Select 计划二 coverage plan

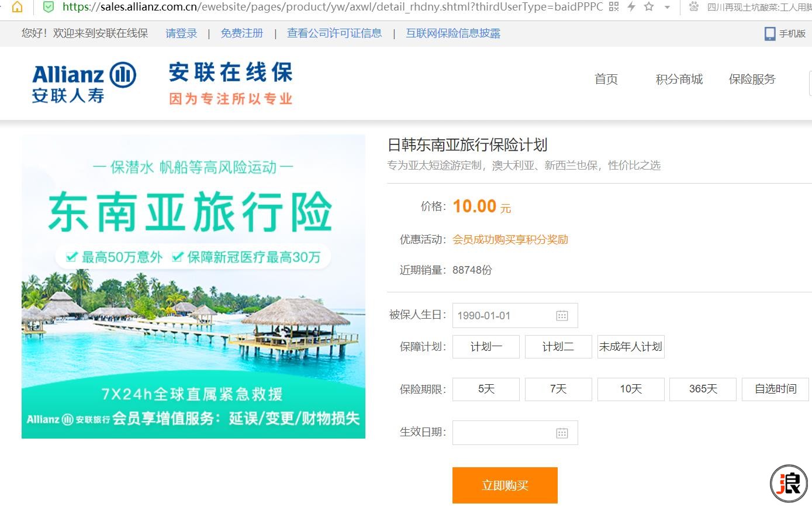[x=558, y=347]
